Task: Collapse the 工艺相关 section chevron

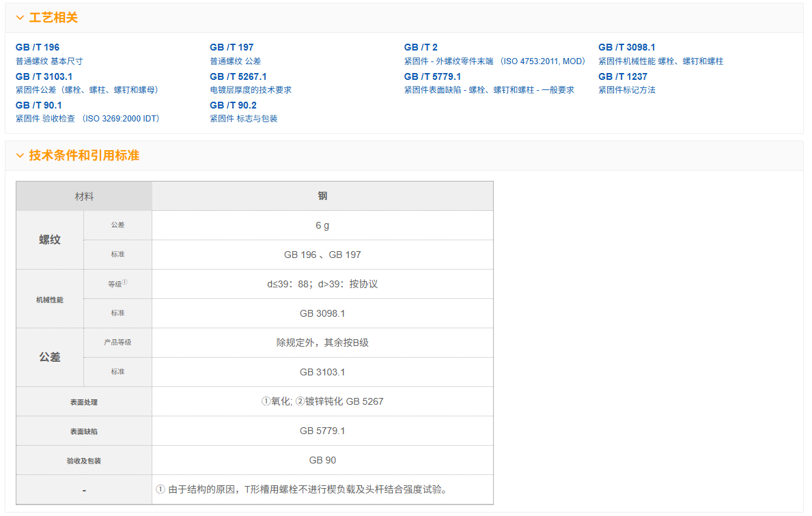Action: coord(20,18)
